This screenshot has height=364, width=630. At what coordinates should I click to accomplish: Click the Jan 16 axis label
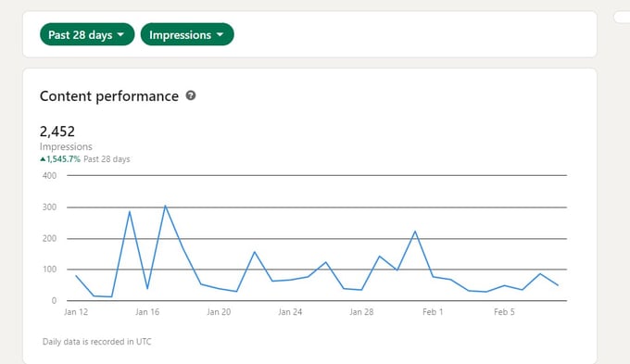point(147,312)
